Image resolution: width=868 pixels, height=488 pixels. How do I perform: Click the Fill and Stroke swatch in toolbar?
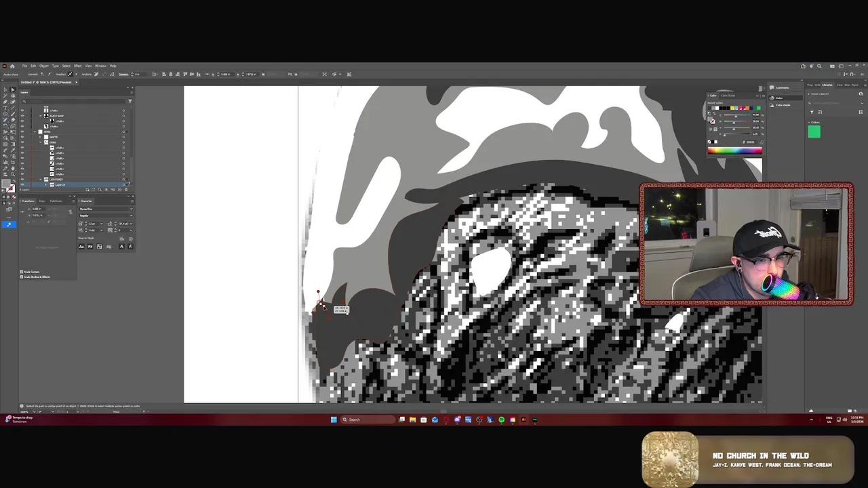(x=7, y=185)
